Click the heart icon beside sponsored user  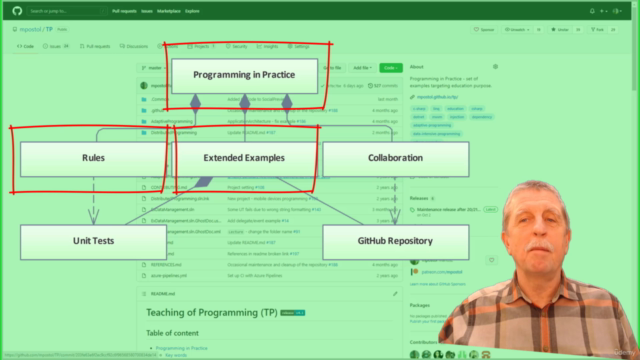point(492,260)
